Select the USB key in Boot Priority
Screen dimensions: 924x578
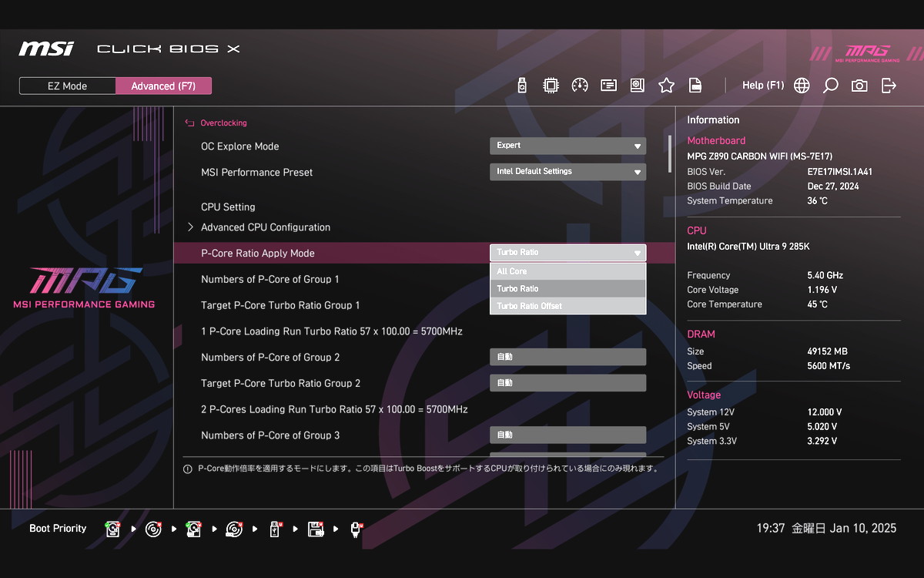275,529
